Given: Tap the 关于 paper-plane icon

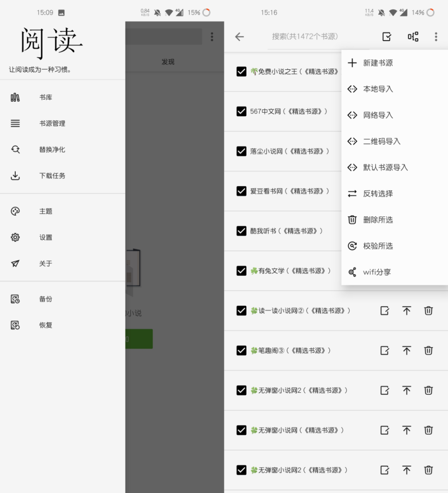Looking at the screenshot, I should (15, 263).
